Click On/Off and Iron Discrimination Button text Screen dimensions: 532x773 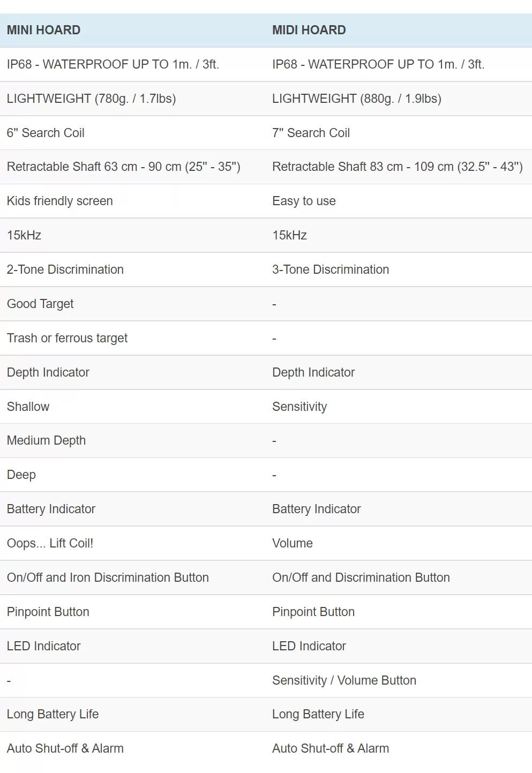point(108,577)
